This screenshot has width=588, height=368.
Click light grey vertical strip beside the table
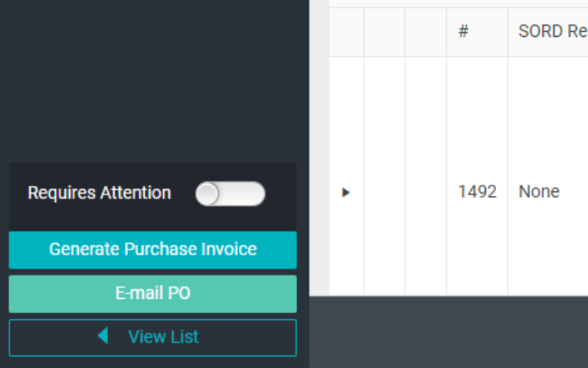point(319,148)
